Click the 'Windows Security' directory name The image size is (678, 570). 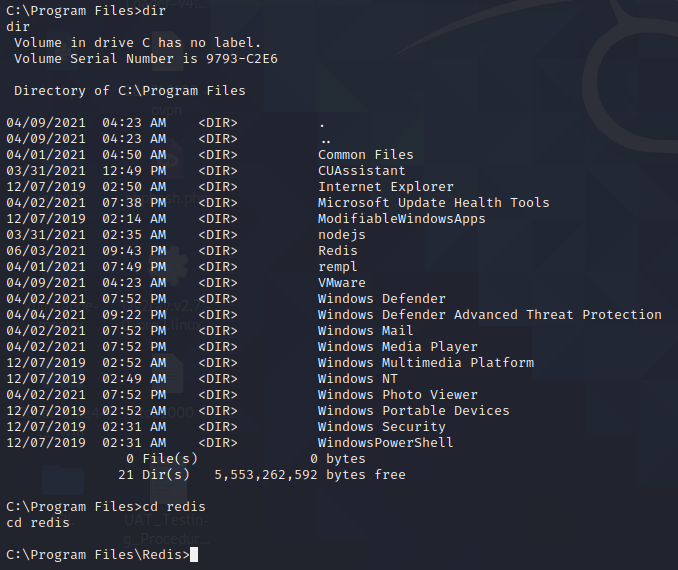[382, 427]
